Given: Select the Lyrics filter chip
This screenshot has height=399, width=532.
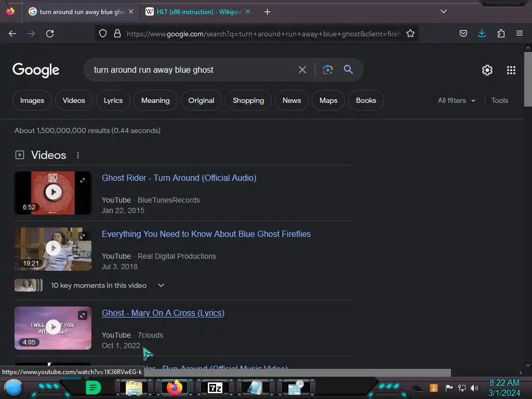Looking at the screenshot, I should (113, 100).
